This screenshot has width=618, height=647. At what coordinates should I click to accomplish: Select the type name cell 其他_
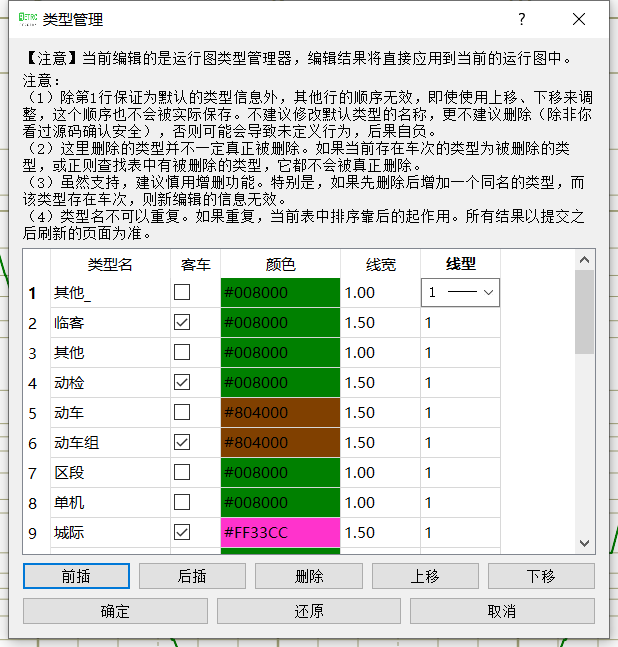click(110, 293)
